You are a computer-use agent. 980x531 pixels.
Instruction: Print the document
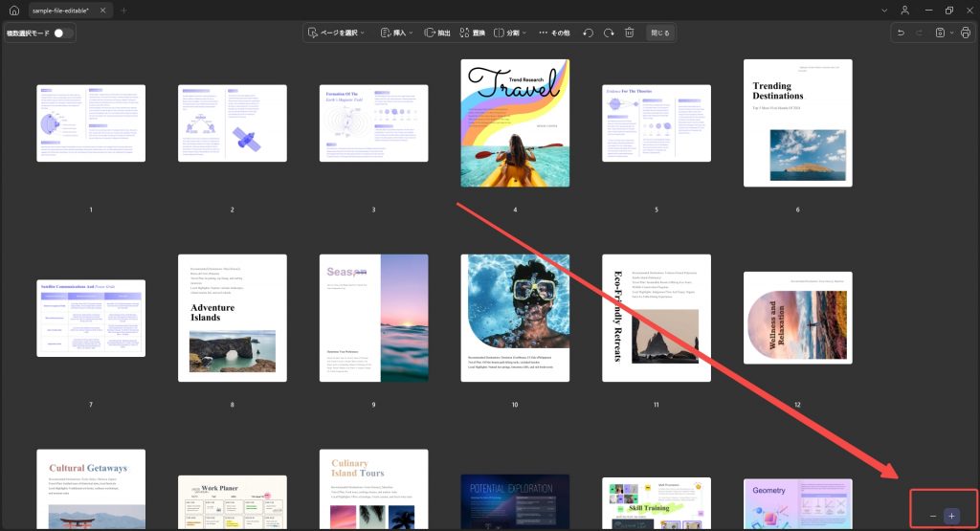[966, 33]
